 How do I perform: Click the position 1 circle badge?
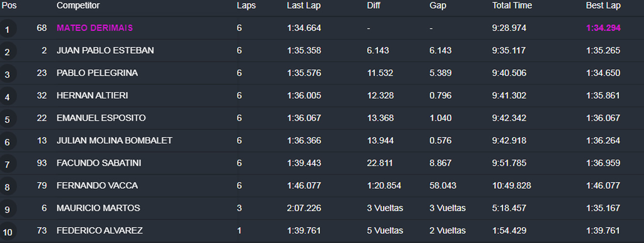point(7,29)
